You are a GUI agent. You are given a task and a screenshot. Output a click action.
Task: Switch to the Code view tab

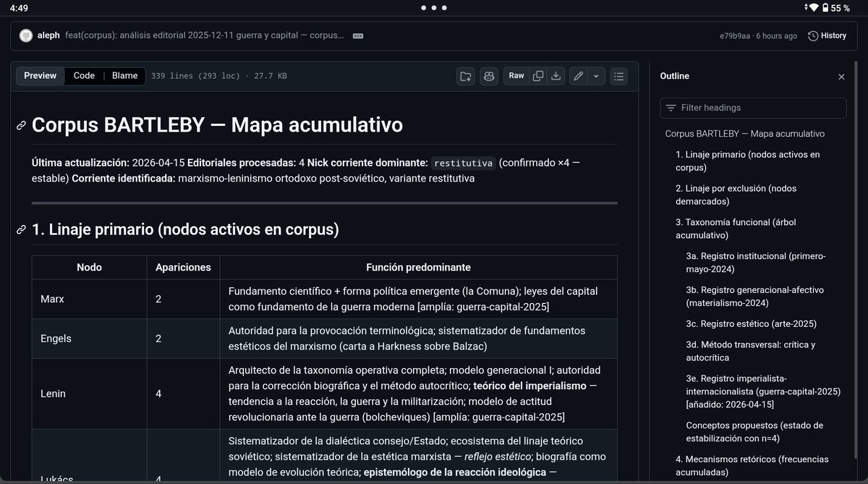(x=84, y=76)
